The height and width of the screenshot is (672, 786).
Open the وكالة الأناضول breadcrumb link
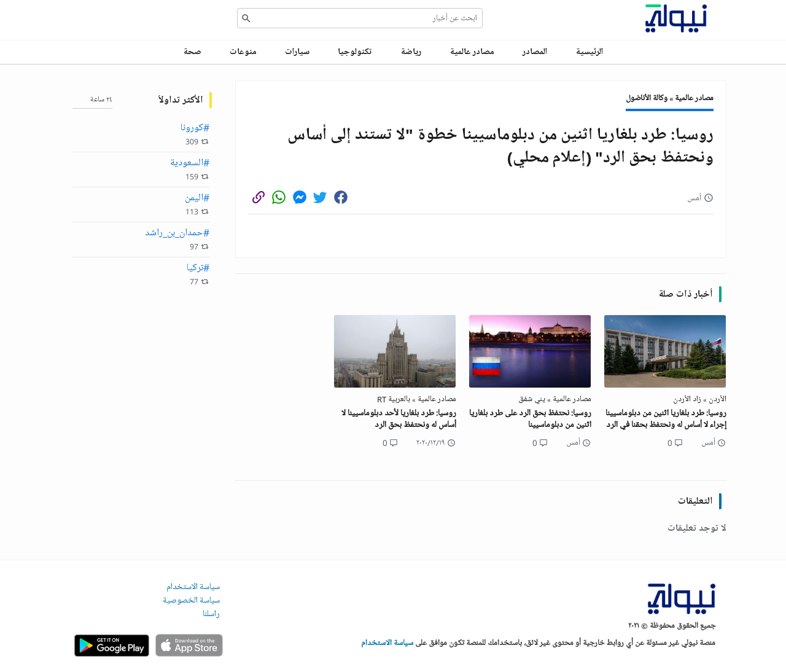click(x=647, y=98)
